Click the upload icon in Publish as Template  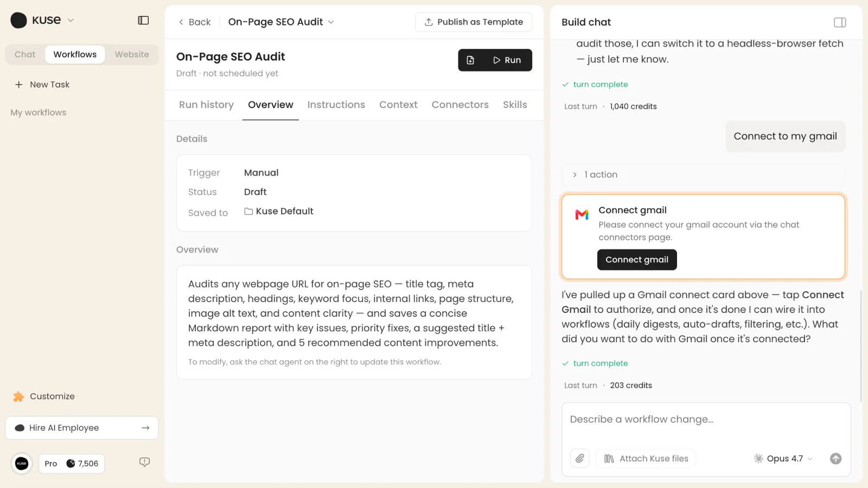tap(429, 22)
